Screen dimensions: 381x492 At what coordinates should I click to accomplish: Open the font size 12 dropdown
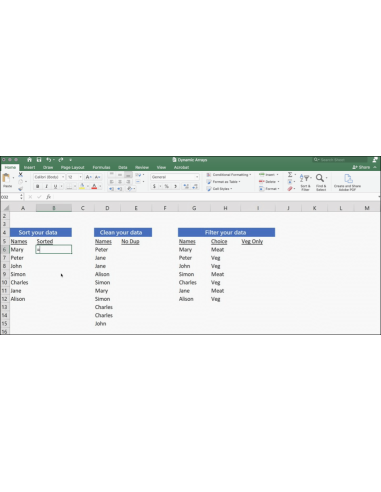[x=75, y=177]
